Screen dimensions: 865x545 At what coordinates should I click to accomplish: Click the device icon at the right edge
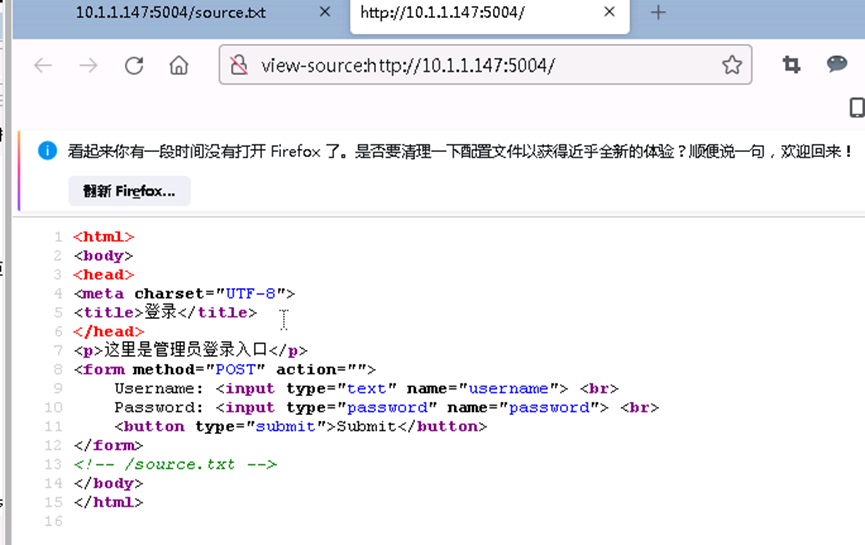pyautogui.click(x=857, y=107)
